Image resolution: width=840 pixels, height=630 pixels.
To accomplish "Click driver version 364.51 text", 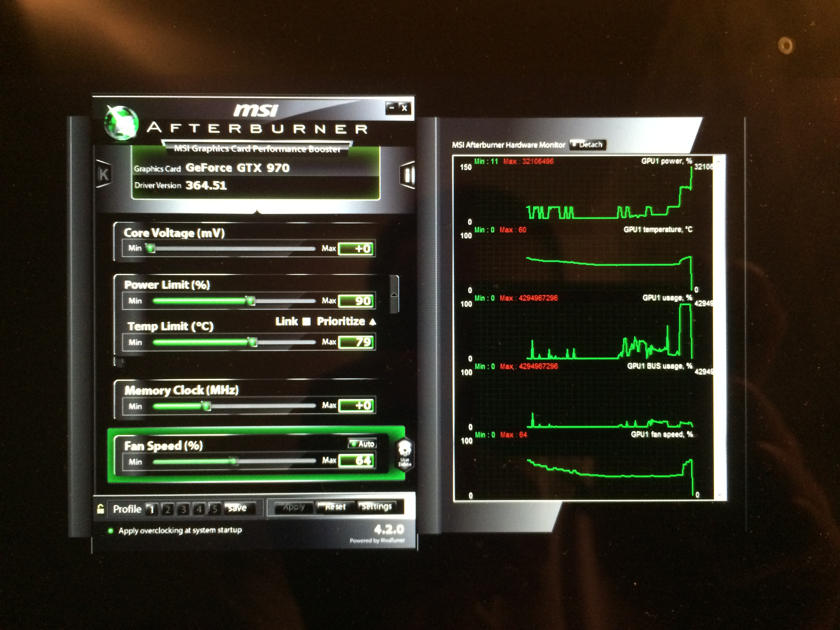I will point(206,185).
